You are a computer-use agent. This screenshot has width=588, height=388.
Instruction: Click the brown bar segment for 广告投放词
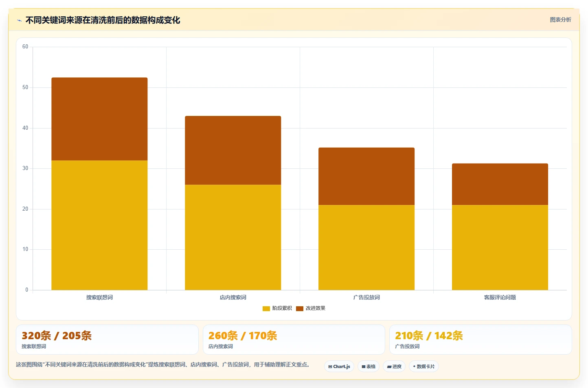coord(366,176)
